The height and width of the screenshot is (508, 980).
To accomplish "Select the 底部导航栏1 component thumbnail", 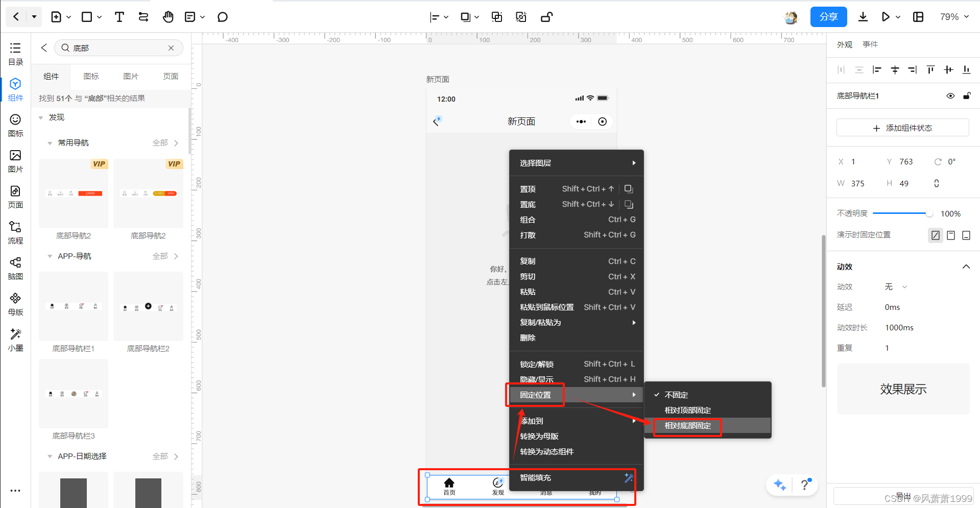I will [x=74, y=306].
